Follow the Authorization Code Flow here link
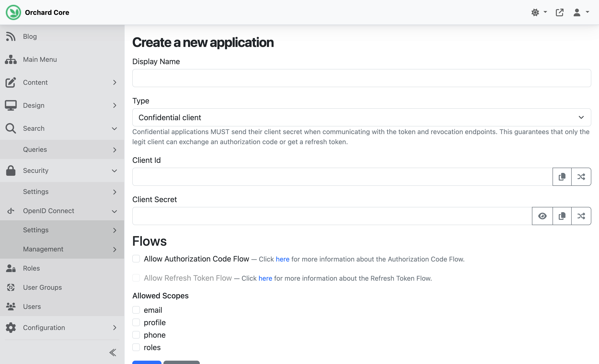 pos(282,259)
